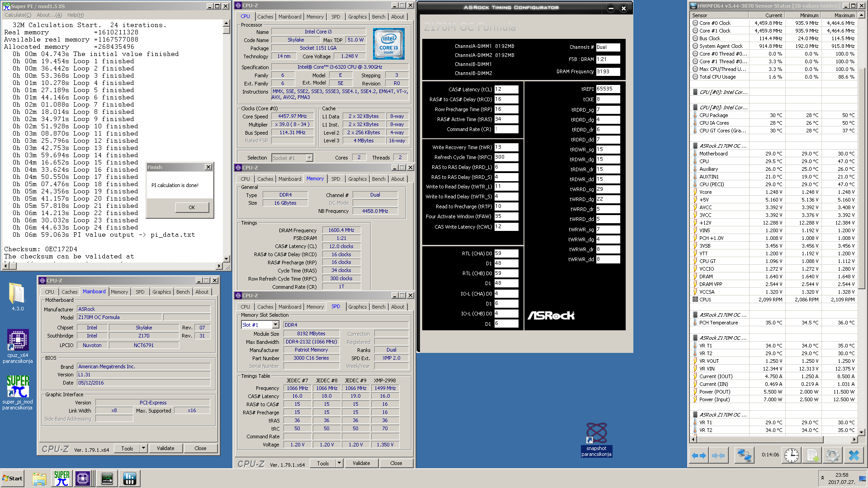This screenshot has width=868, height=488.
Task: Click HWiNFO taskbar button
Action: [129, 479]
